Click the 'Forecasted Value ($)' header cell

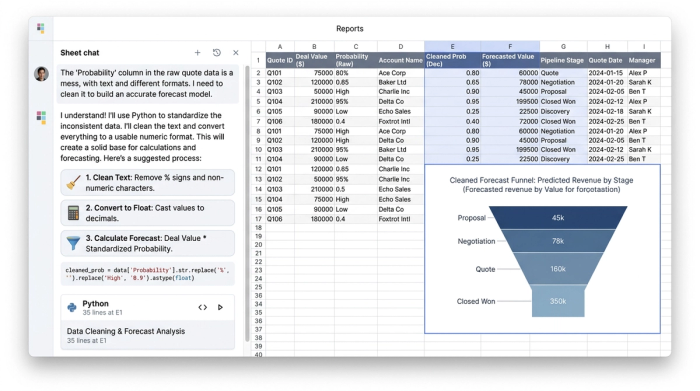[510, 60]
